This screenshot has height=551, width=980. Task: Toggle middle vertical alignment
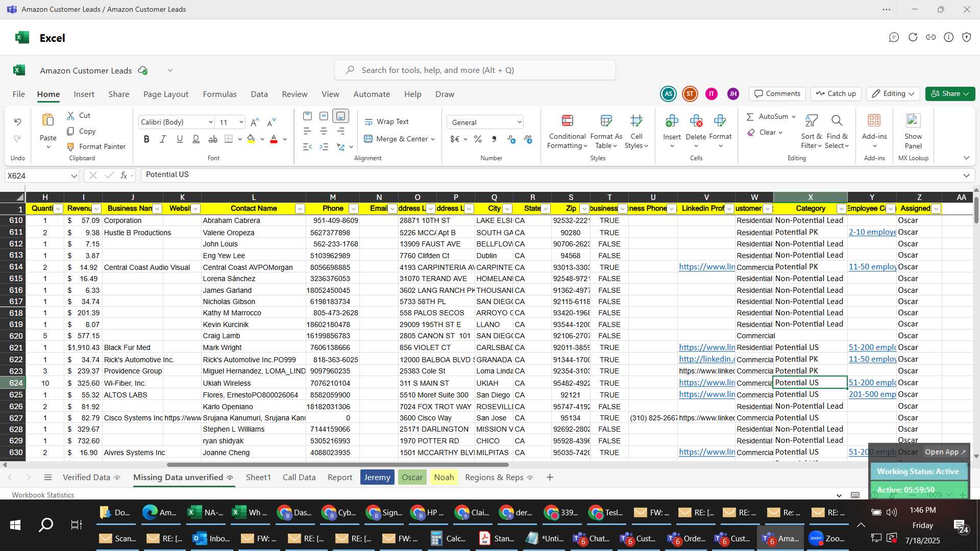pyautogui.click(x=324, y=116)
